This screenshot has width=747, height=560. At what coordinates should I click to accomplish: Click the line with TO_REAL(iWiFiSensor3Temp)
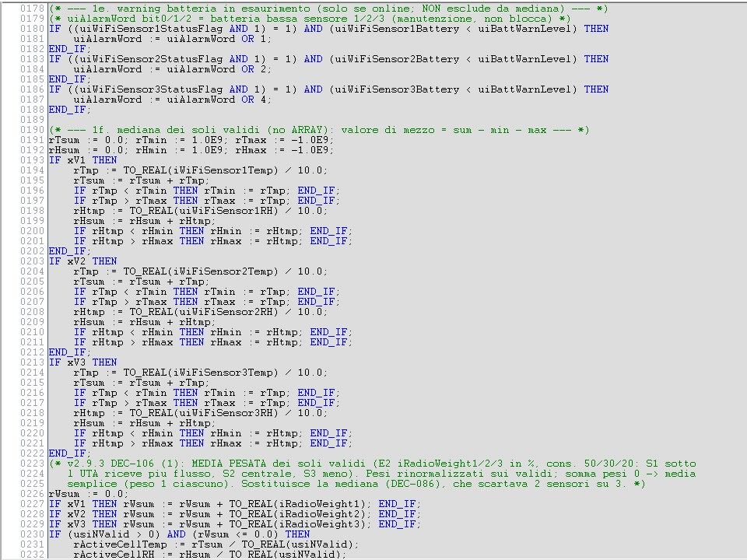coord(201,373)
